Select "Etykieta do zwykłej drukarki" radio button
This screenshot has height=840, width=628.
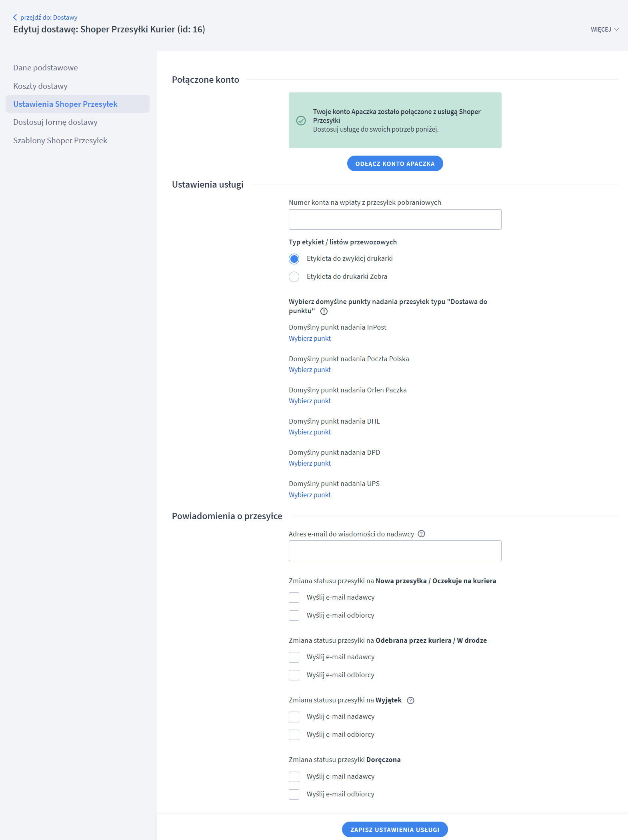[294, 259]
